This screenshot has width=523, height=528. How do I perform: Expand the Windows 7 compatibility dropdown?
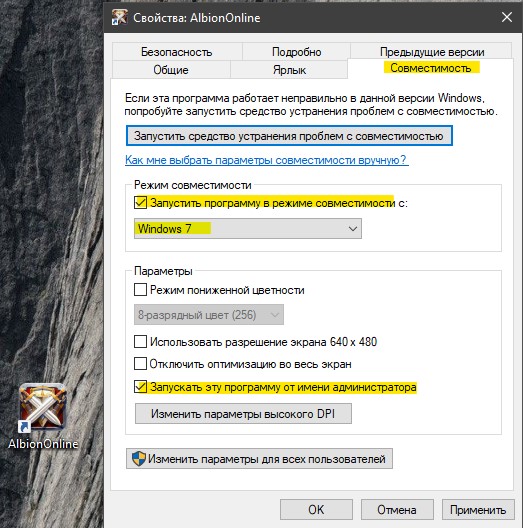pyautogui.click(x=248, y=229)
